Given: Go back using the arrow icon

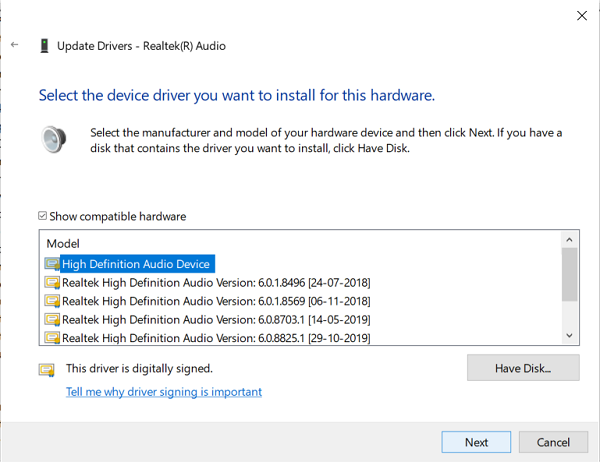Looking at the screenshot, I should tap(15, 45).
